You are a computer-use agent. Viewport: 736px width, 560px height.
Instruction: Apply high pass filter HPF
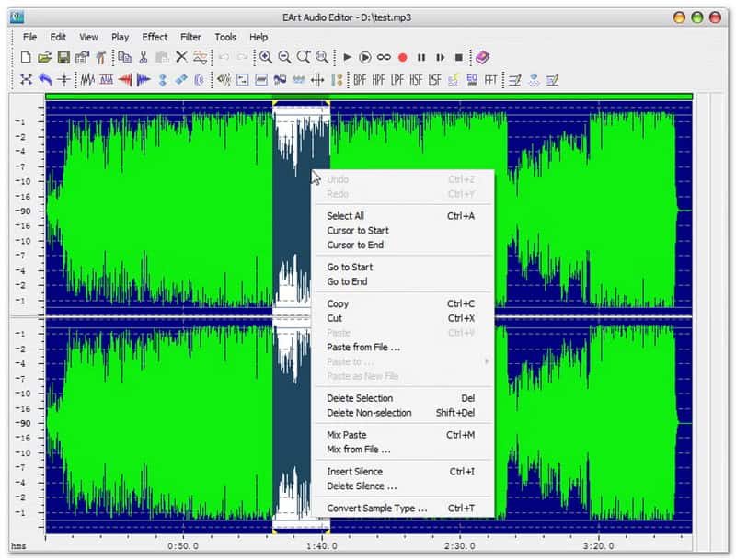tap(378, 80)
